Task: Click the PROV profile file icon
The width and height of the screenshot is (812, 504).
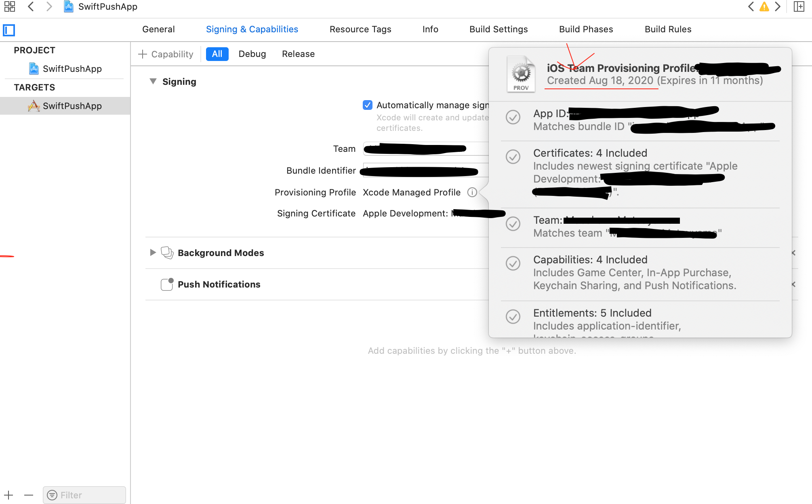Action: pos(521,74)
